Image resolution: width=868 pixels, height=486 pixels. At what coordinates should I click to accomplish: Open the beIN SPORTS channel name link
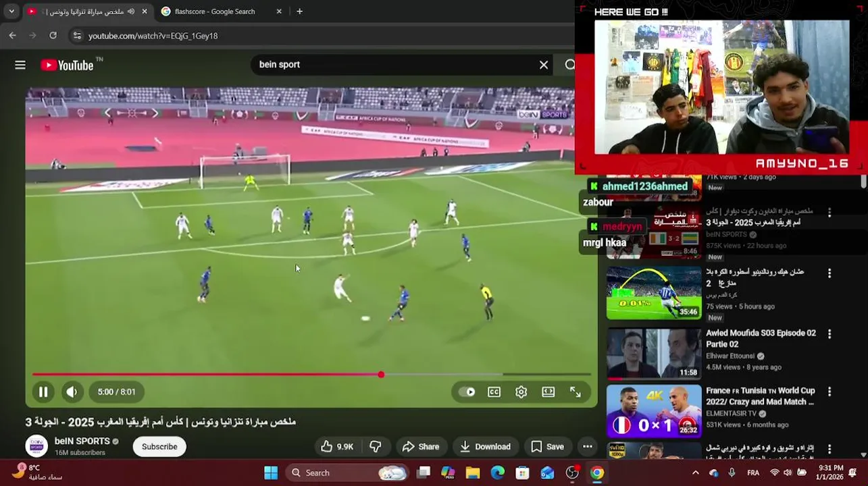click(x=82, y=441)
